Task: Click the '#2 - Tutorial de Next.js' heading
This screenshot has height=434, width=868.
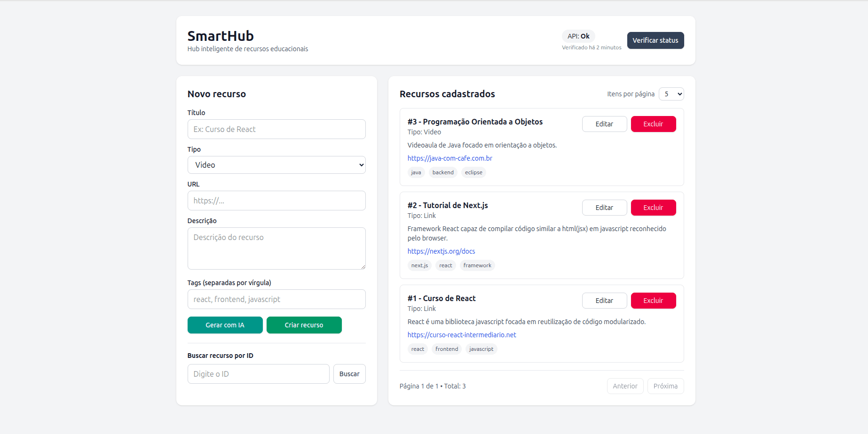Action: click(x=448, y=205)
